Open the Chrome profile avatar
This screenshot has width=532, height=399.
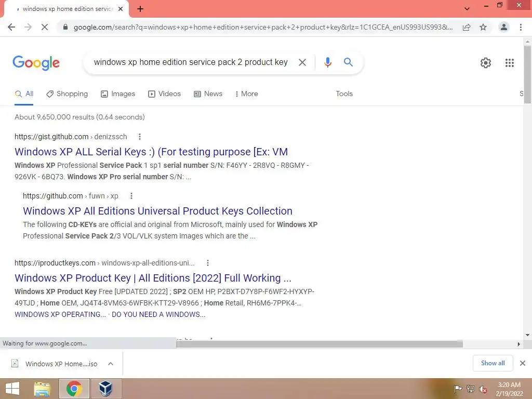point(504,27)
